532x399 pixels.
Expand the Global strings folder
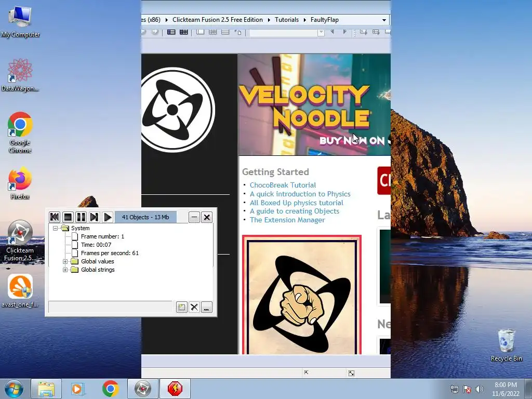65,270
